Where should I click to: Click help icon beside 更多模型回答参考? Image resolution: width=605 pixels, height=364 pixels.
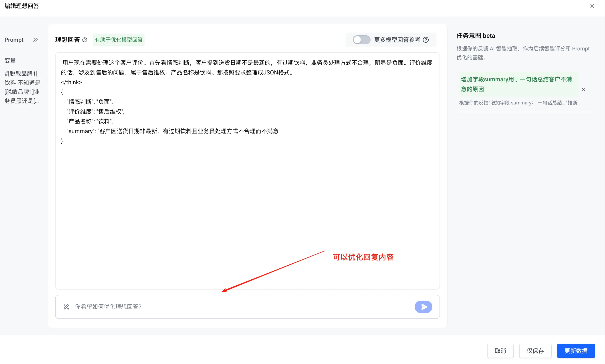[426, 40]
